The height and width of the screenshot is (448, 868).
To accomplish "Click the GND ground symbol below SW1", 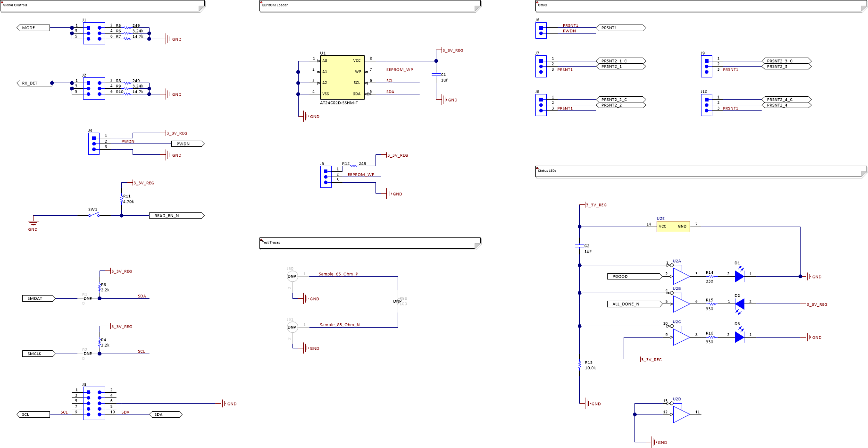I will click(x=33, y=222).
